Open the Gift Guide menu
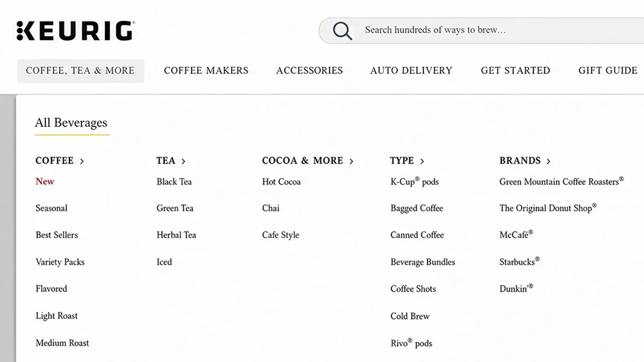The width and height of the screenshot is (644, 362). click(607, 71)
